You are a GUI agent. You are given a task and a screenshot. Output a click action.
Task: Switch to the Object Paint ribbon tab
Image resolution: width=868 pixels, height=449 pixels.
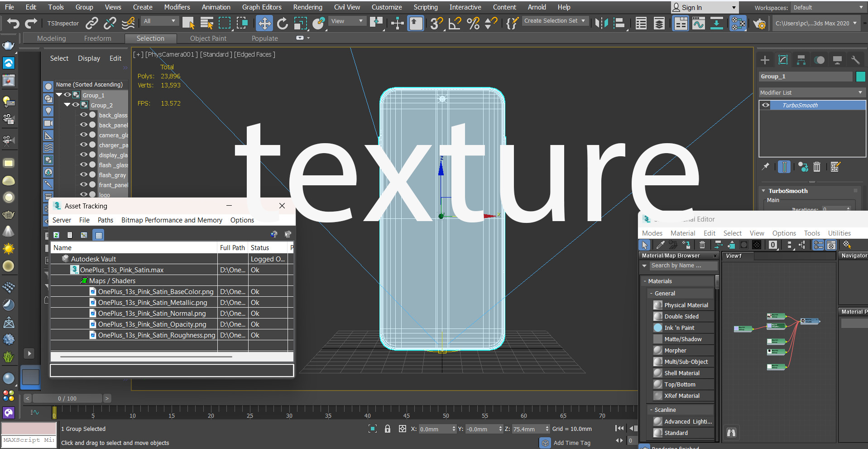coord(208,39)
